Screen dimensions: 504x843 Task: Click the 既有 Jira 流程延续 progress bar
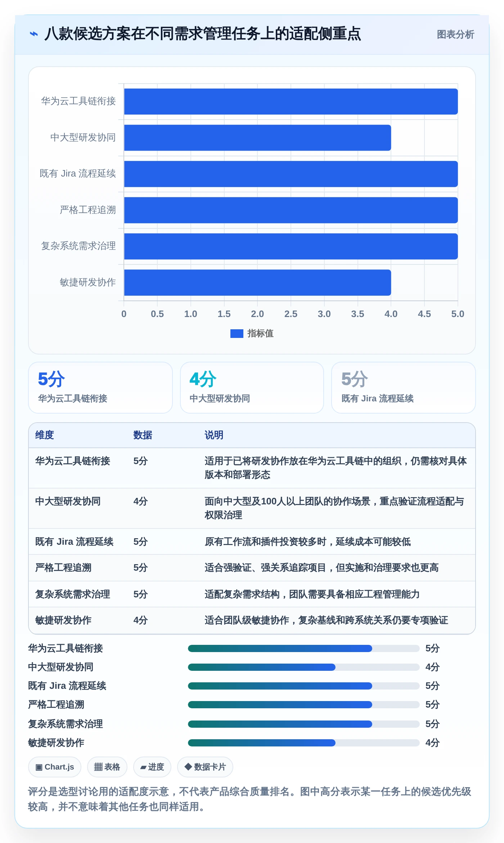pos(303,686)
